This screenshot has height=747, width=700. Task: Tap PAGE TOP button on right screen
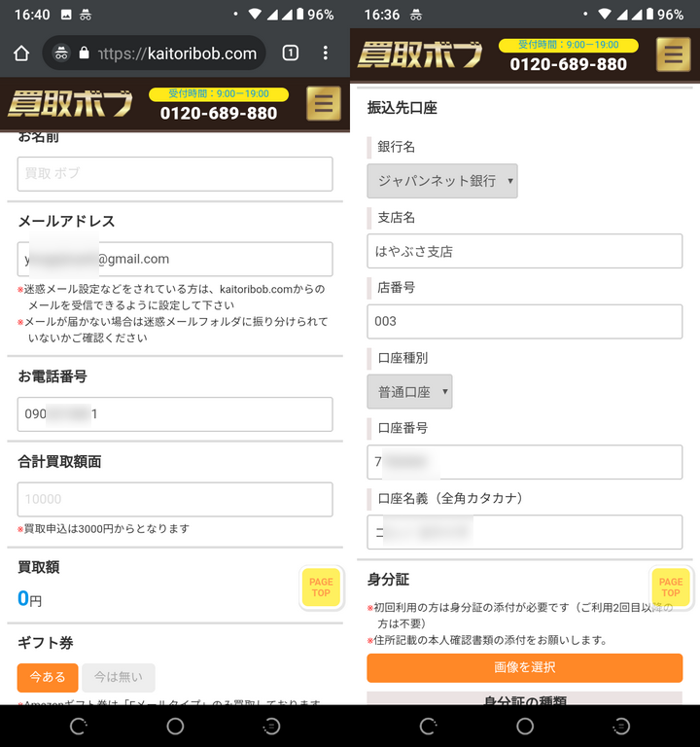[x=671, y=587]
